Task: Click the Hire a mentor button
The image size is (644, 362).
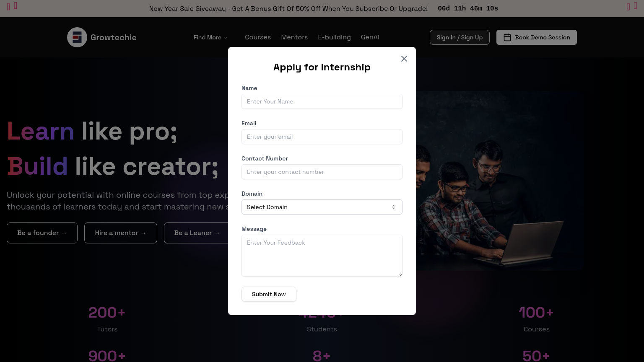Action: pos(121,233)
